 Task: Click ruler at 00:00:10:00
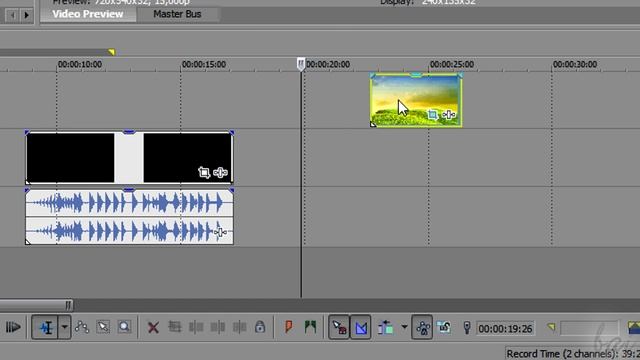[x=80, y=64]
